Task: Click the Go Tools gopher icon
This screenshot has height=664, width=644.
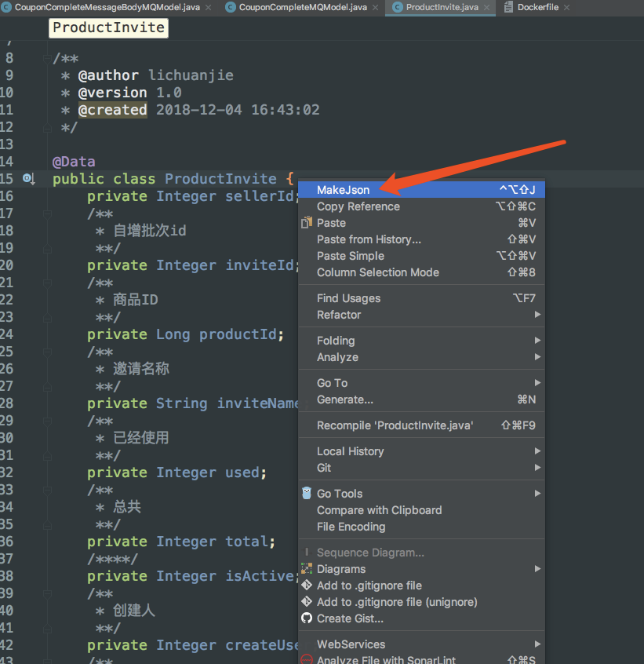Action: click(306, 493)
